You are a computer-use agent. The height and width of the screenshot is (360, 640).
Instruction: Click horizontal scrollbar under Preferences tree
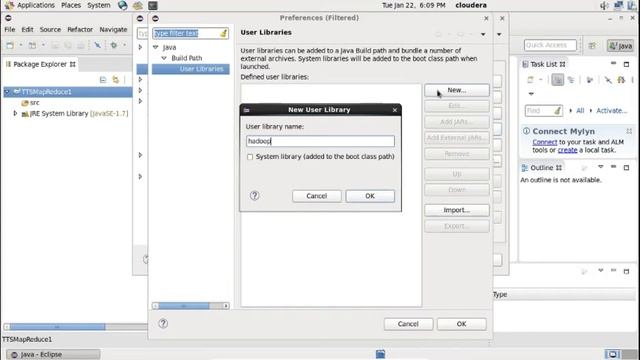[x=191, y=306]
